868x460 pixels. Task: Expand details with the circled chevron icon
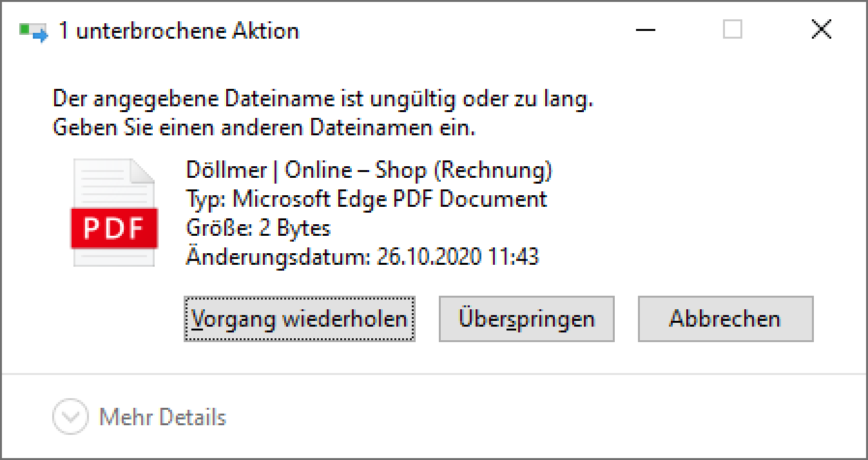click(70, 417)
